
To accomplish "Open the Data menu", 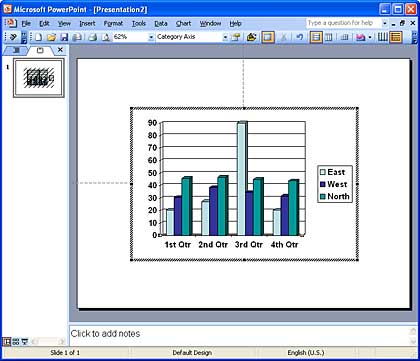I will [161, 24].
